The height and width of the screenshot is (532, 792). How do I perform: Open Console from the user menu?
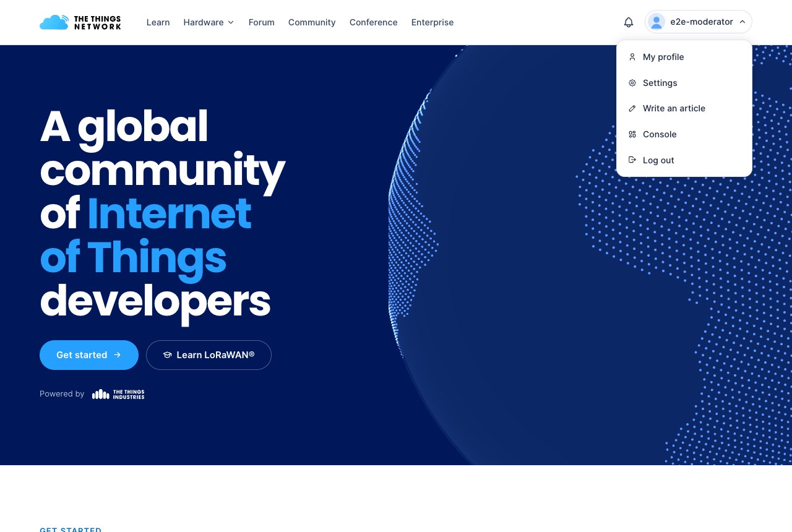(x=684, y=134)
